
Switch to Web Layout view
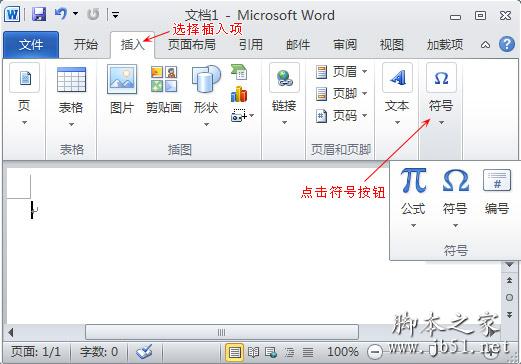(271, 352)
